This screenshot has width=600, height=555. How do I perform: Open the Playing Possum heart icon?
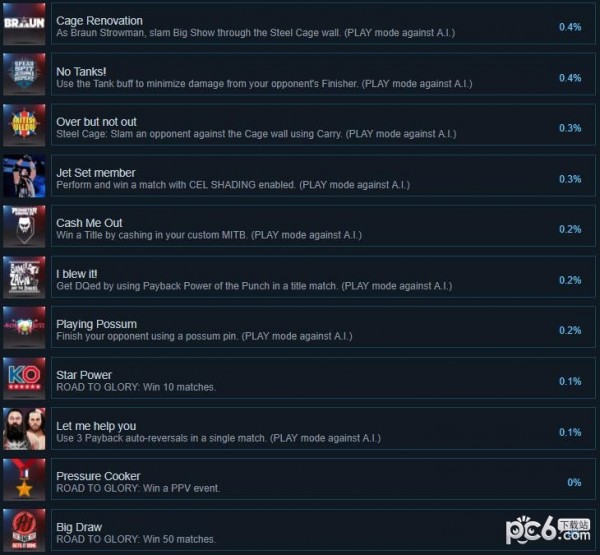click(24, 328)
